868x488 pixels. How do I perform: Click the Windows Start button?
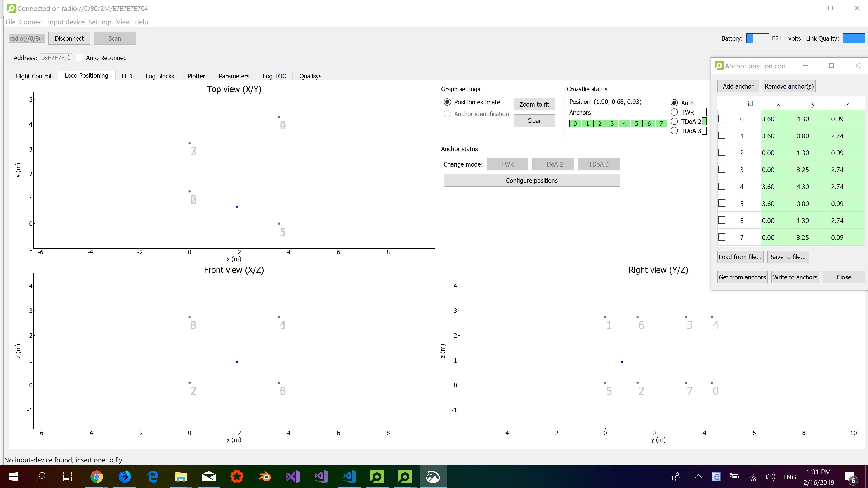(x=13, y=477)
